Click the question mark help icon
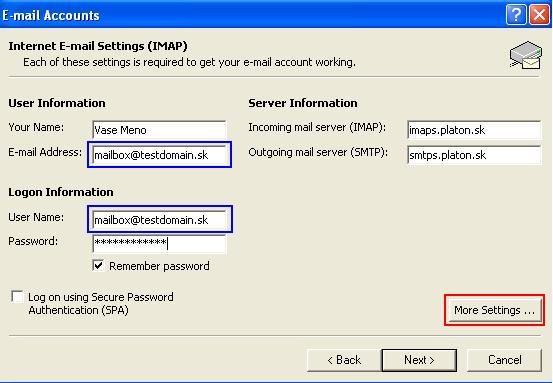Image resolution: width=553 pixels, height=383 pixels. 516,15
